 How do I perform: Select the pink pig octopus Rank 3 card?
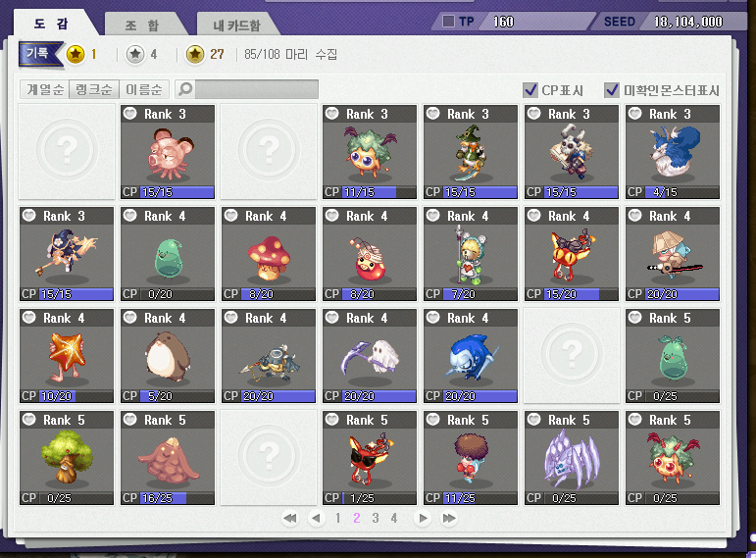(x=168, y=152)
